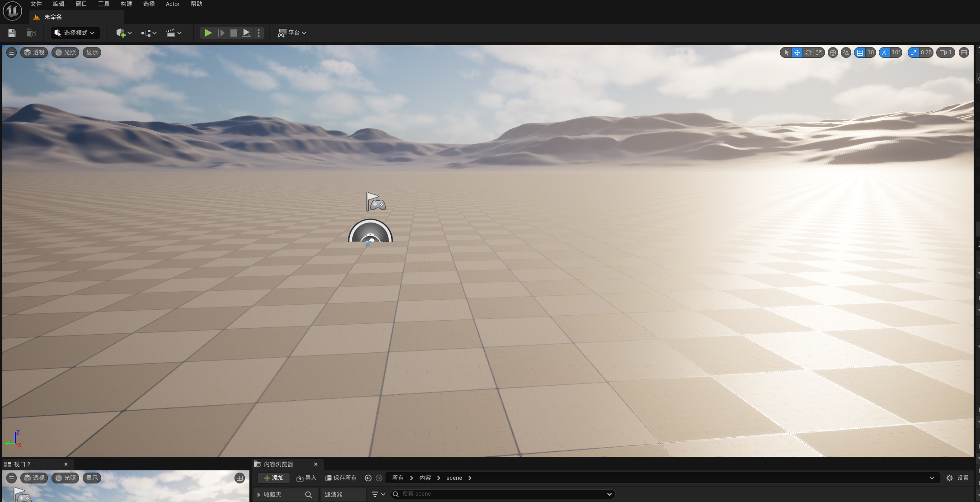
Task: Toggle rotation angle snapping
Action: (x=885, y=52)
